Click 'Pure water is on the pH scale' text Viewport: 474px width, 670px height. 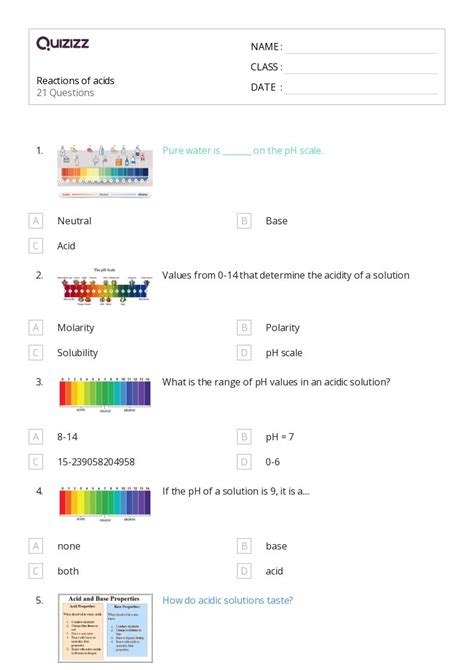[242, 150]
